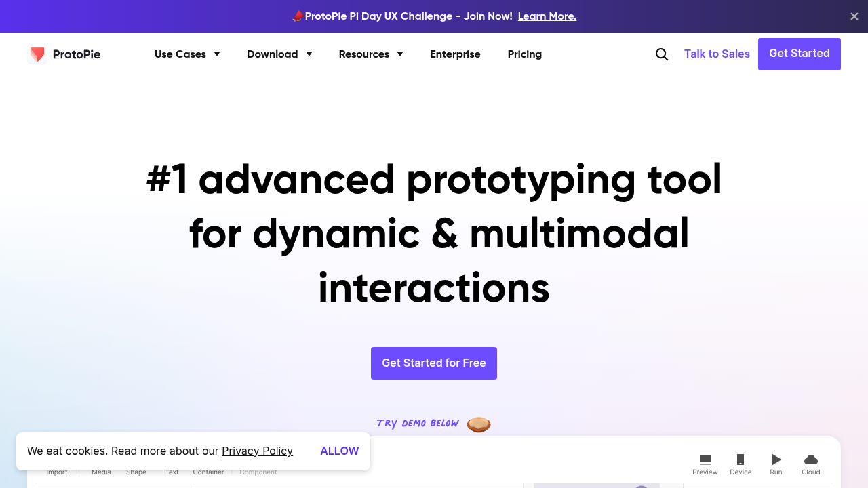Dismiss the Pi Day banner with the X
The image size is (868, 488).
pos(854,16)
